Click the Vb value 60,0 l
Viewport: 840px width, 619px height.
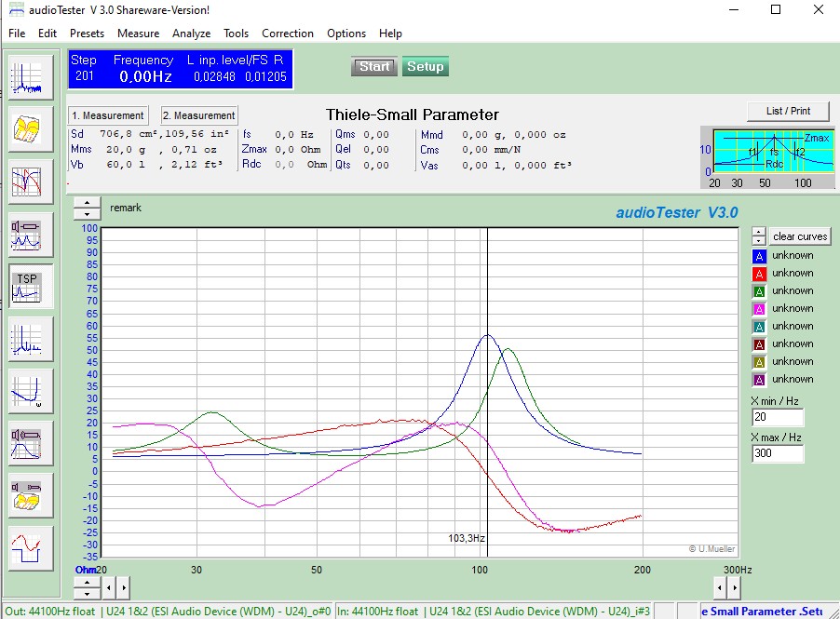(126, 165)
